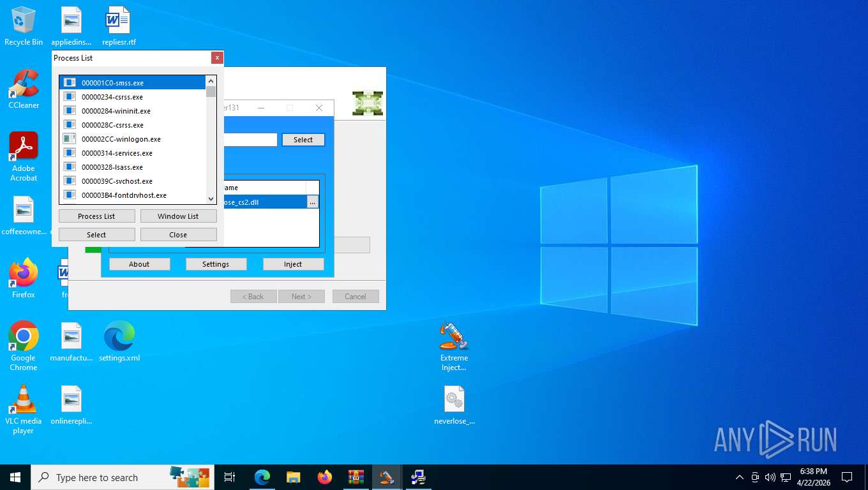Switch to Extreme Injector in the taskbar
Viewport: 868px width, 490px height.
click(387, 477)
